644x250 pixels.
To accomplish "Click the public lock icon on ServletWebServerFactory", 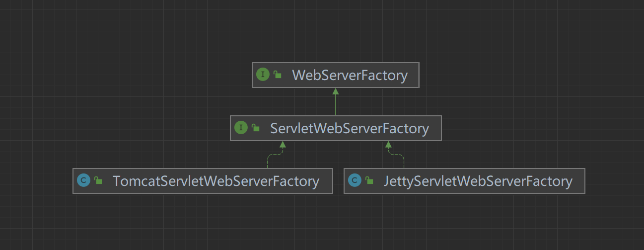I will click(x=256, y=128).
